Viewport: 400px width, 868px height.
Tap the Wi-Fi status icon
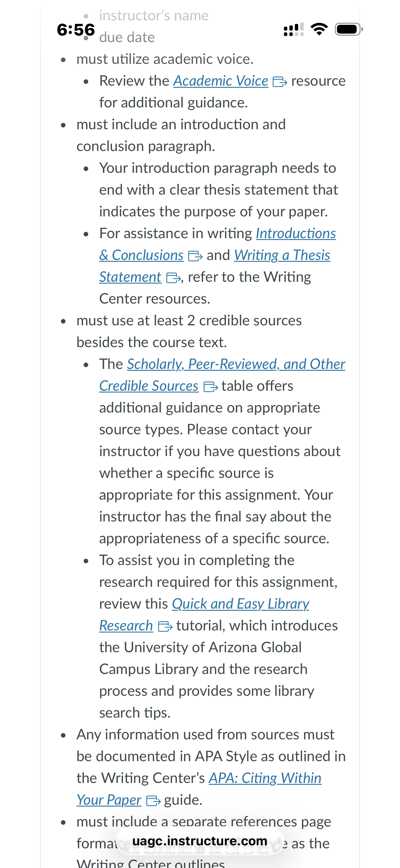(319, 29)
